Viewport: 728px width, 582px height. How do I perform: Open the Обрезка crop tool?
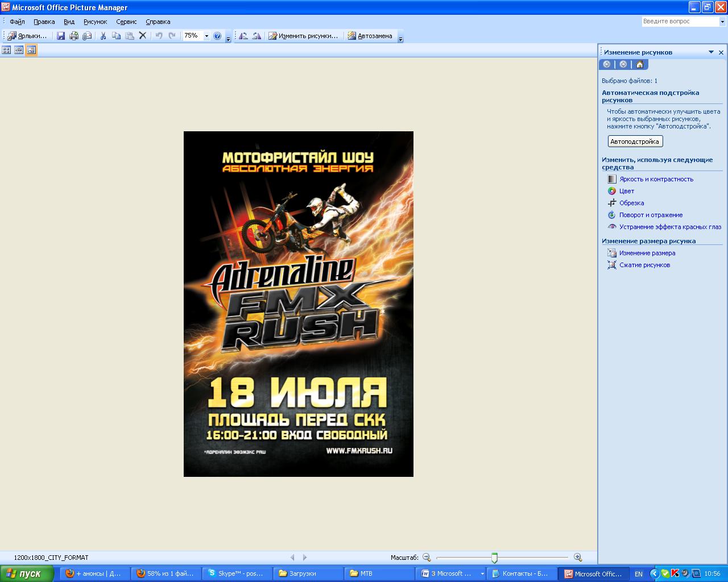(x=632, y=203)
